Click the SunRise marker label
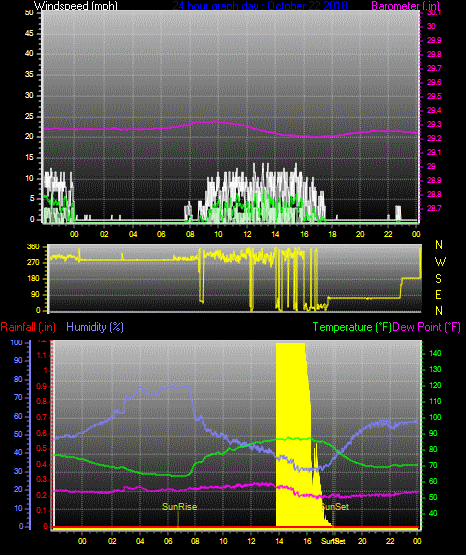The width and height of the screenshot is (466, 555). (x=179, y=507)
